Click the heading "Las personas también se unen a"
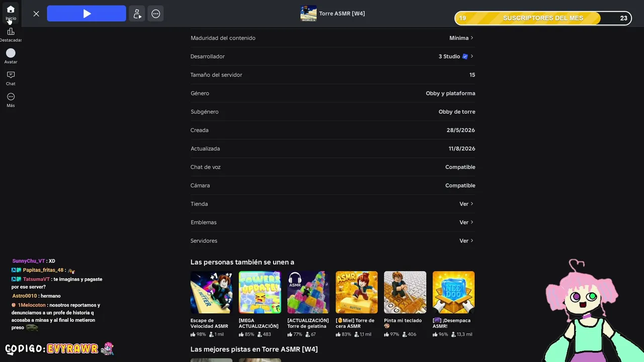 pyautogui.click(x=242, y=262)
